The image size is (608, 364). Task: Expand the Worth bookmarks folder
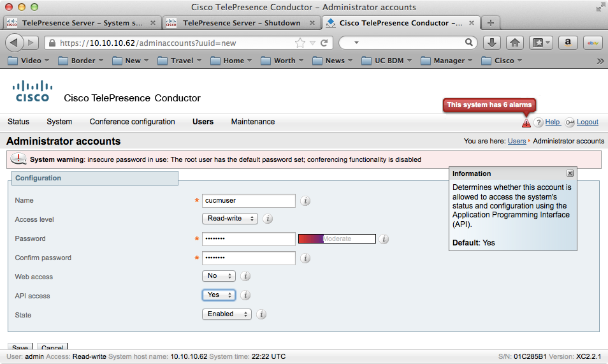click(282, 61)
